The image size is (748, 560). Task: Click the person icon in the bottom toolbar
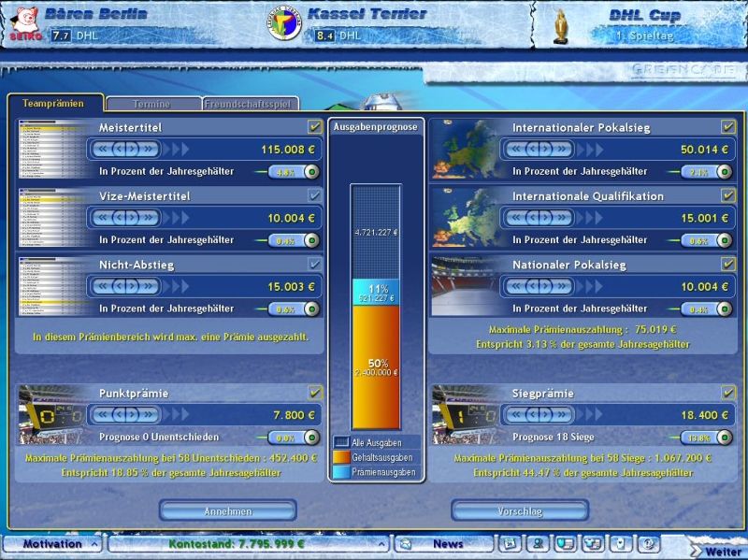pos(539,545)
